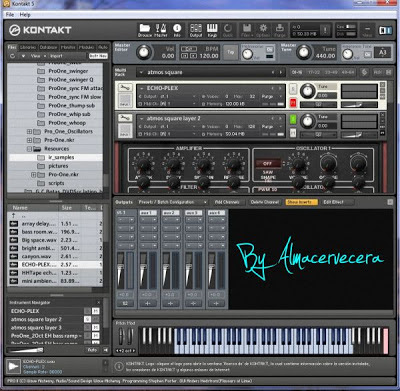Toggle the red mute button on ECHO-PLEX
Image resolution: width=400 pixels, height=391 pixels.
[x=293, y=103]
